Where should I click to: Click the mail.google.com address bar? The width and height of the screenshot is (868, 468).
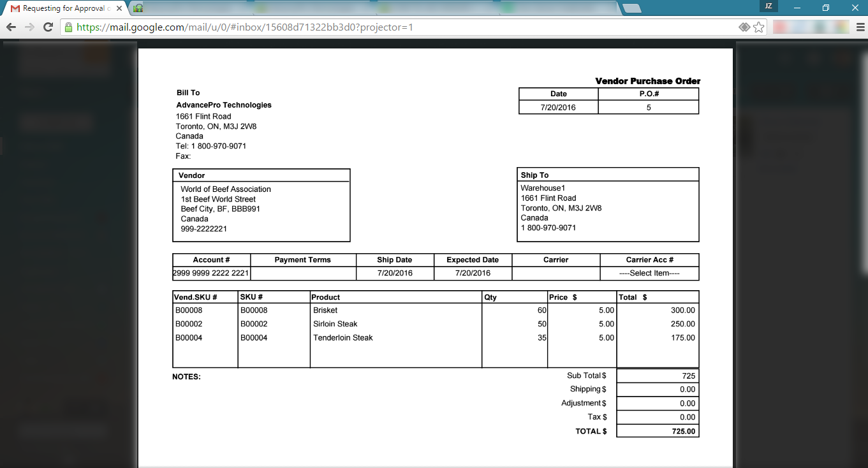[x=383, y=27]
